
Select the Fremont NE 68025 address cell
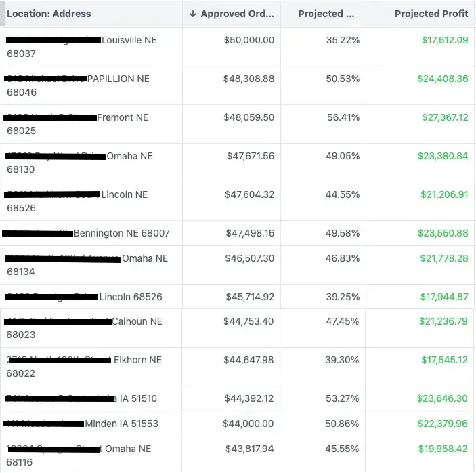pos(91,124)
